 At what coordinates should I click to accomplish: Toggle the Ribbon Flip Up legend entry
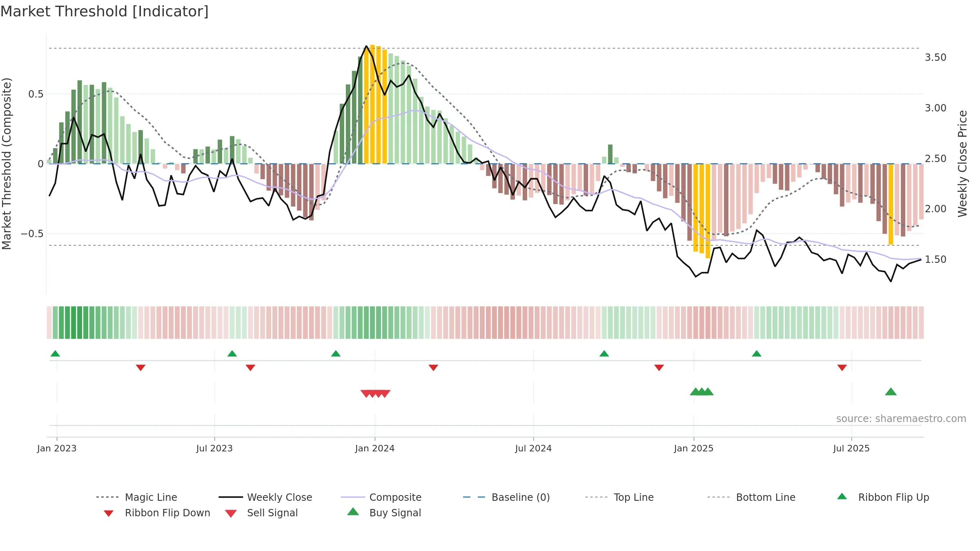coord(883,497)
